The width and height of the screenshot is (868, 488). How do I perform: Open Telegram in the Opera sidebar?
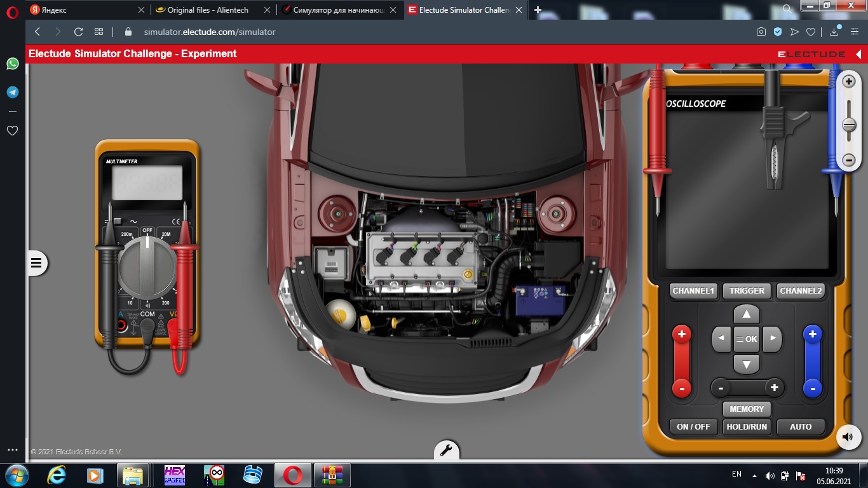click(12, 92)
